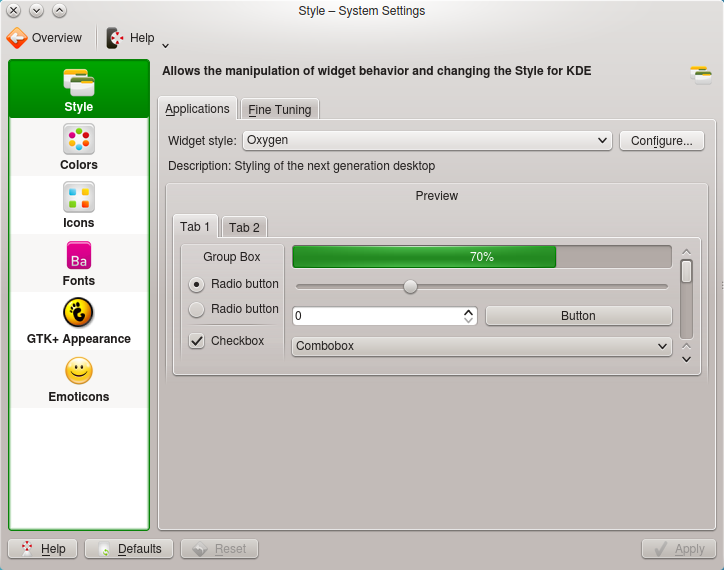
Task: Minimize window with titlebar down arrow
Action: coord(36,10)
